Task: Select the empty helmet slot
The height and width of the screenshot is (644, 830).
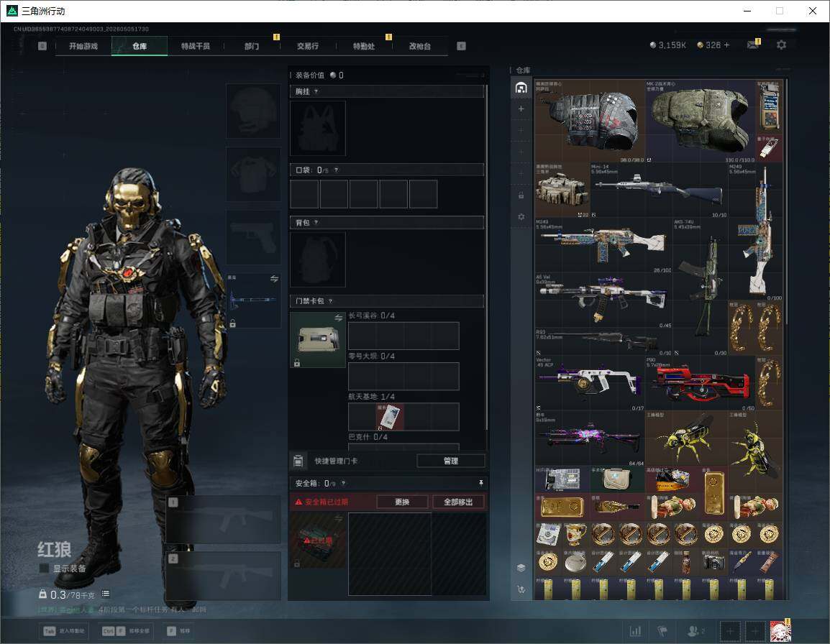Action: [254, 111]
